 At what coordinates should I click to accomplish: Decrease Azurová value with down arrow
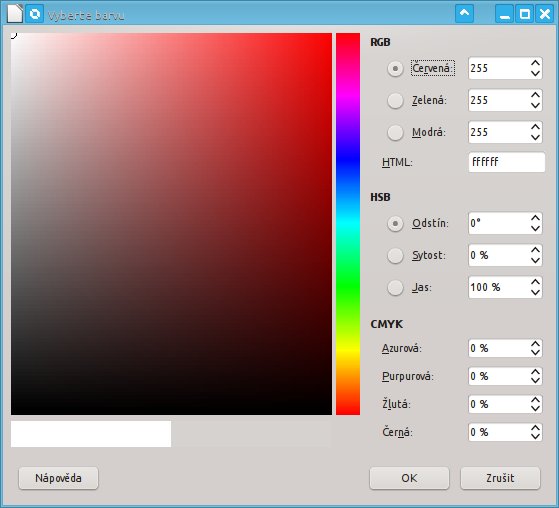[535, 353]
